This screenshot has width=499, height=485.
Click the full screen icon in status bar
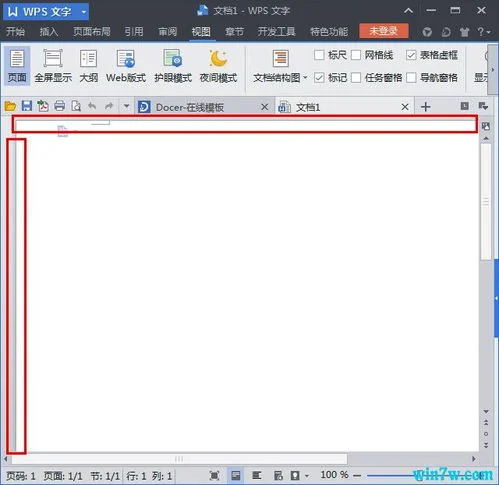click(215, 475)
